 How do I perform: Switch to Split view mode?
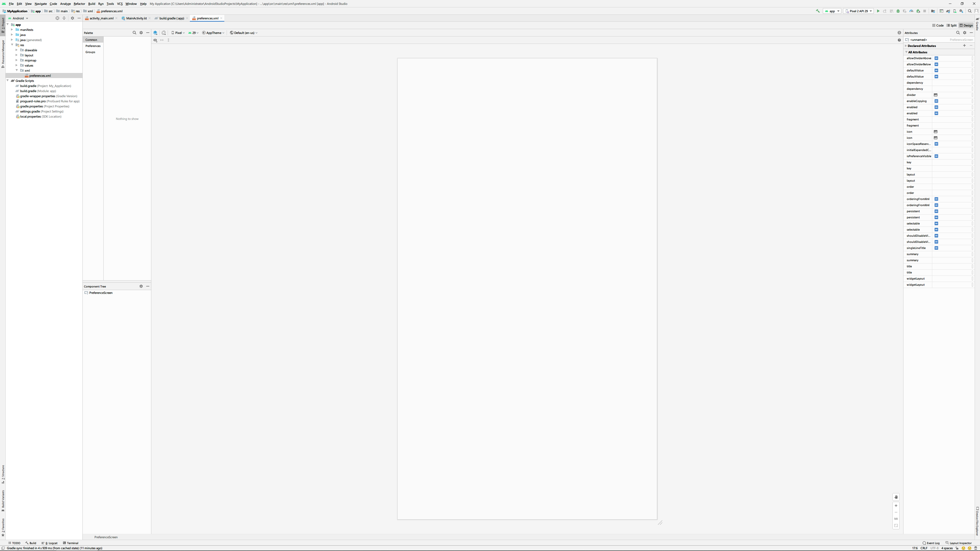951,26
